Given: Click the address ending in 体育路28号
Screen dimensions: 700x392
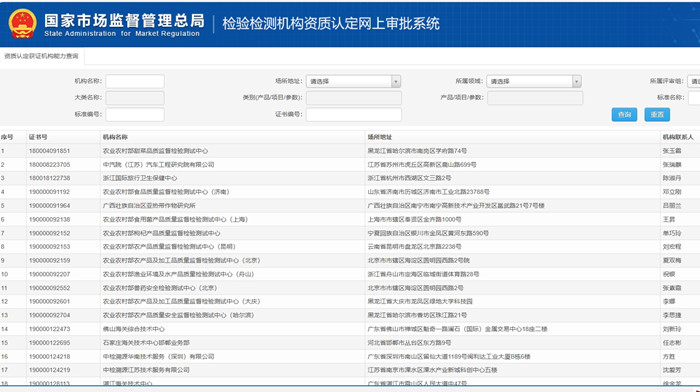Looking at the screenshot, I should click(x=423, y=274).
